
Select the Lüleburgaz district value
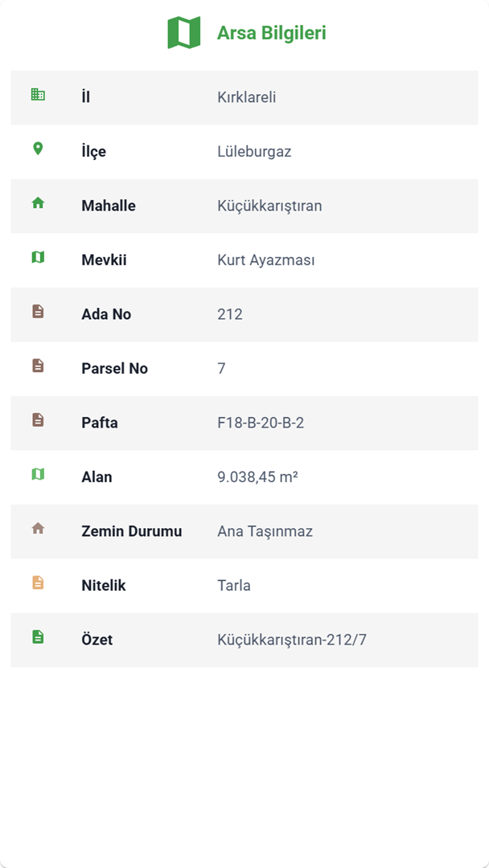(254, 152)
